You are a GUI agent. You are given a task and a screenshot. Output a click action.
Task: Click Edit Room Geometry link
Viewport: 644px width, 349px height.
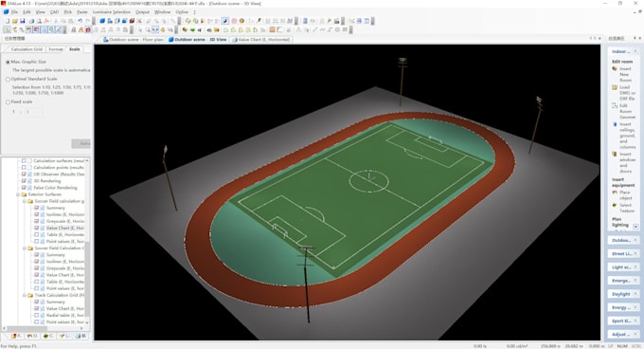(627, 111)
